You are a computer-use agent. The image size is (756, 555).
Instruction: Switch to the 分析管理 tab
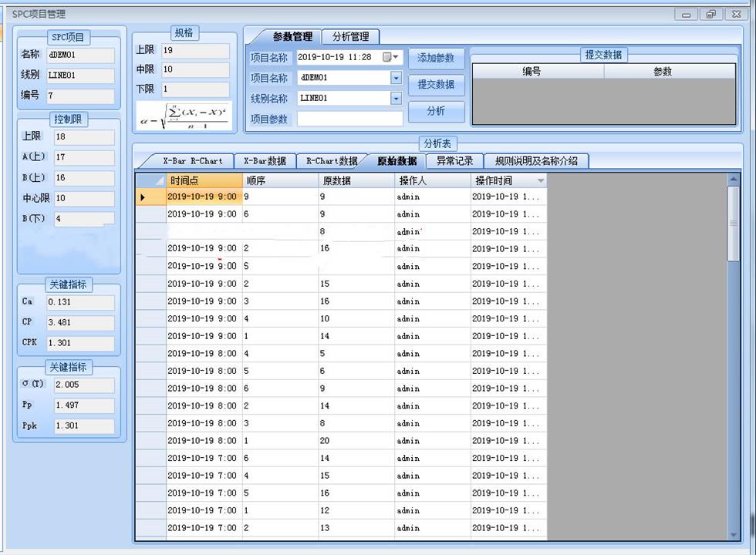[x=350, y=36]
